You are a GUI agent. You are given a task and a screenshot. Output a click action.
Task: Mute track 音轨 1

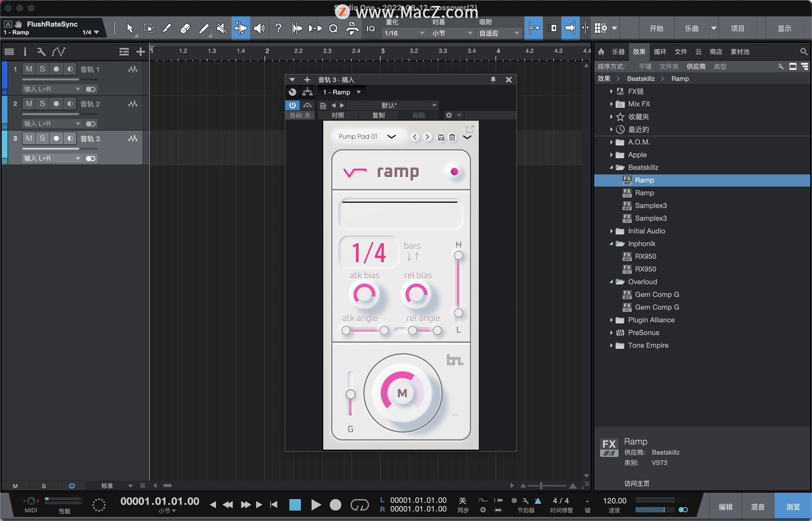coord(29,69)
